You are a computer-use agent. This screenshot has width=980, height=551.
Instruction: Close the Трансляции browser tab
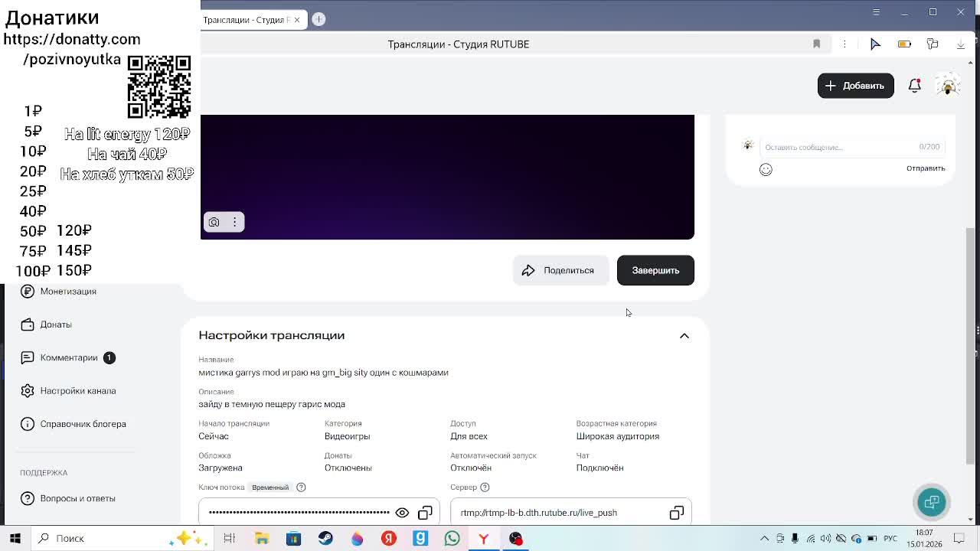(297, 20)
